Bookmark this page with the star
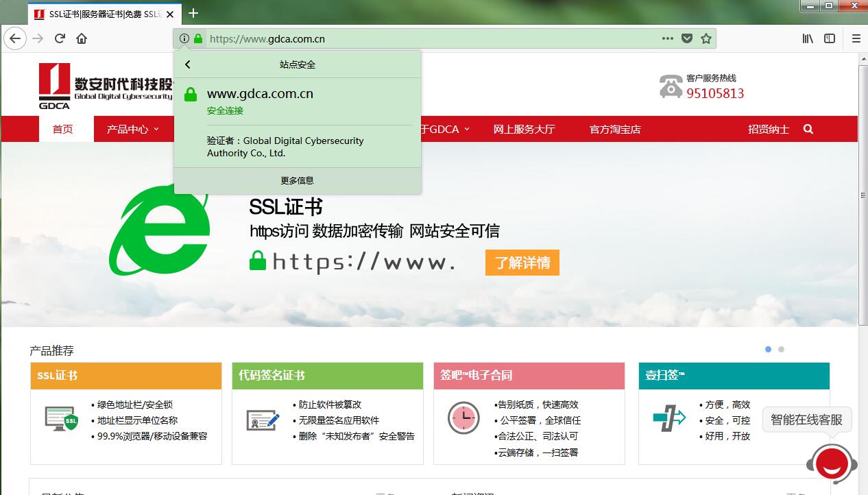Viewport: 868px width, 495px height. click(x=706, y=38)
